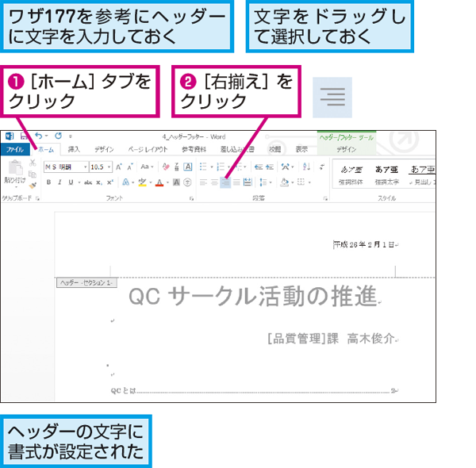Open the 挿入 ribbon tab
This screenshot has width=476, height=468.
[x=74, y=149]
